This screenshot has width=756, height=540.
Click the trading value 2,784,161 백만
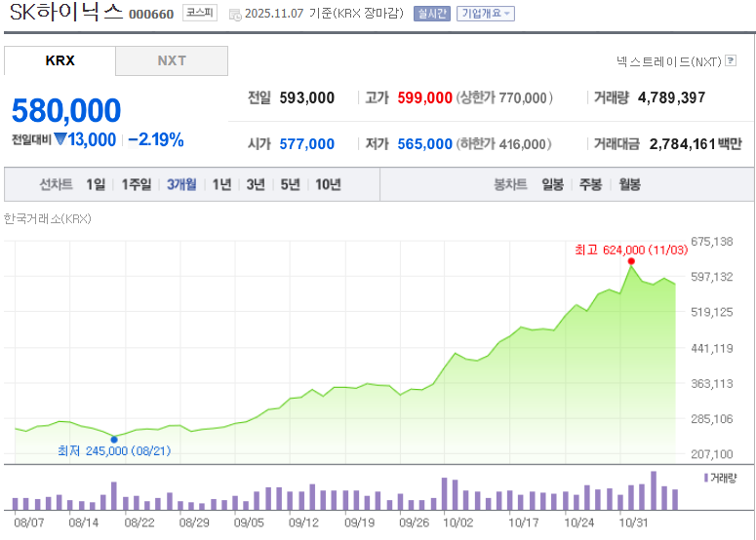(x=696, y=143)
